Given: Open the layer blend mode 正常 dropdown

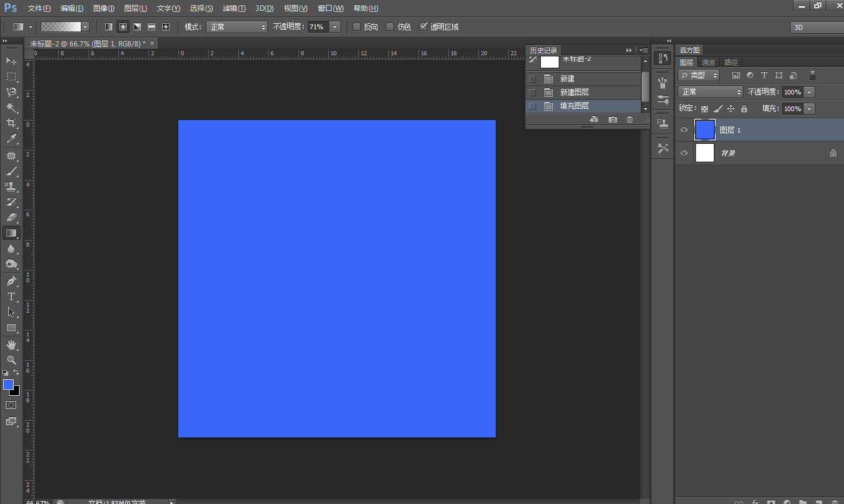Looking at the screenshot, I should point(711,92).
